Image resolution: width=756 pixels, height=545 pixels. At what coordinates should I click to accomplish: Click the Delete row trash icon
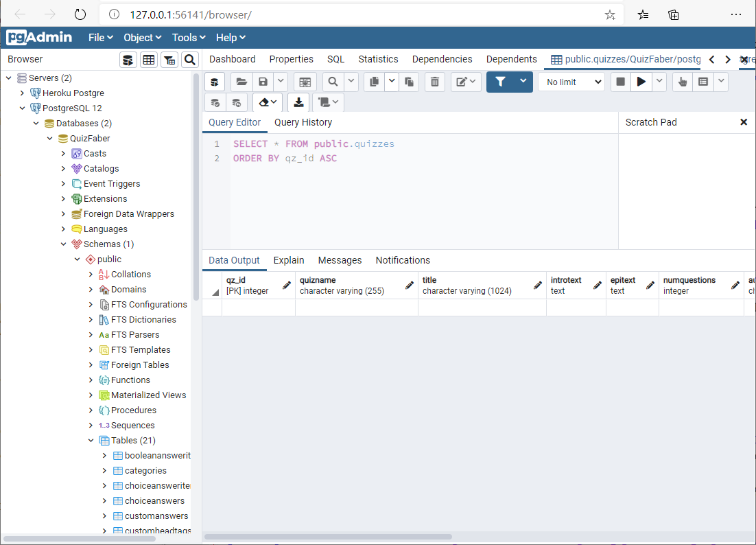pyautogui.click(x=434, y=82)
